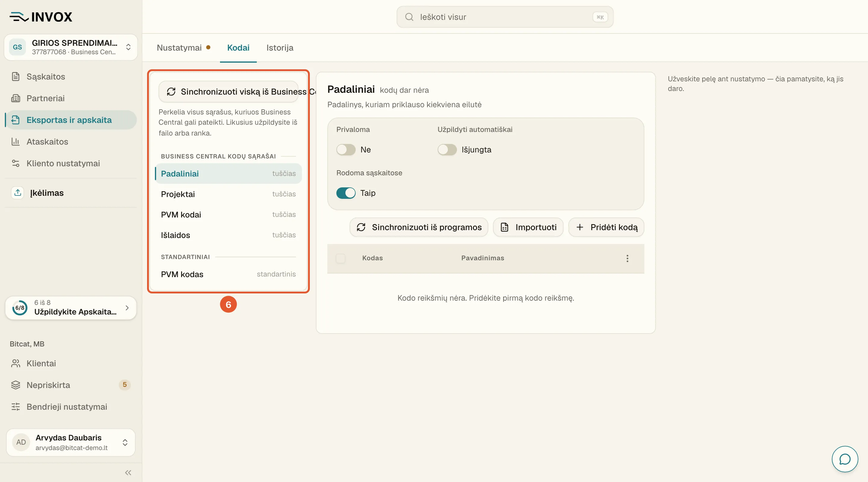Check the select-all checkbox in table header

[340, 258]
